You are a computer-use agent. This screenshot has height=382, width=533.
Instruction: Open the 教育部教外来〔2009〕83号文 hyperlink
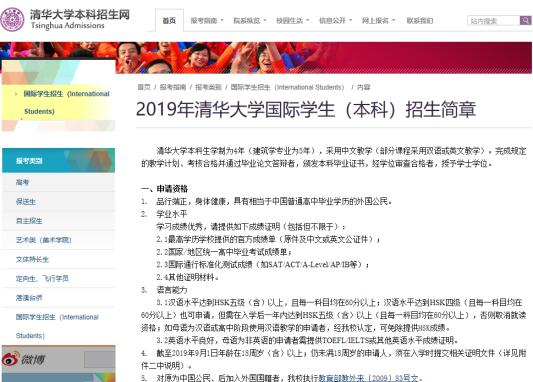click(x=368, y=378)
